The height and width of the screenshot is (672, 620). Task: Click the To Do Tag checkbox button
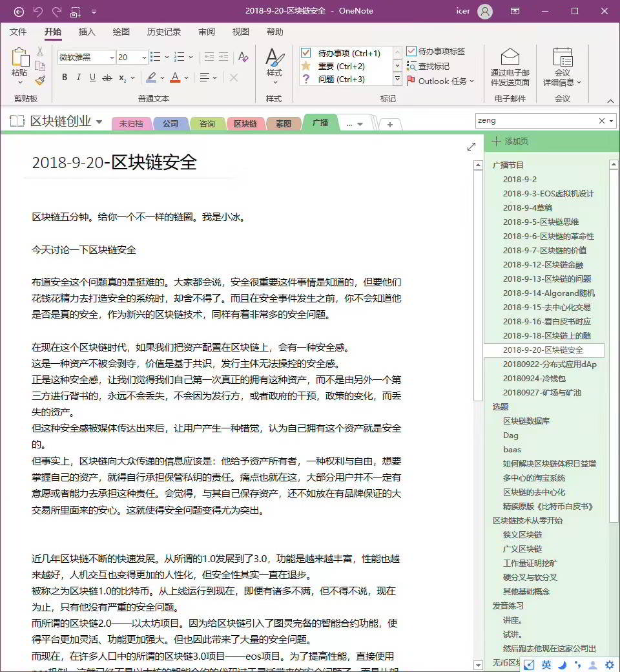(x=436, y=52)
